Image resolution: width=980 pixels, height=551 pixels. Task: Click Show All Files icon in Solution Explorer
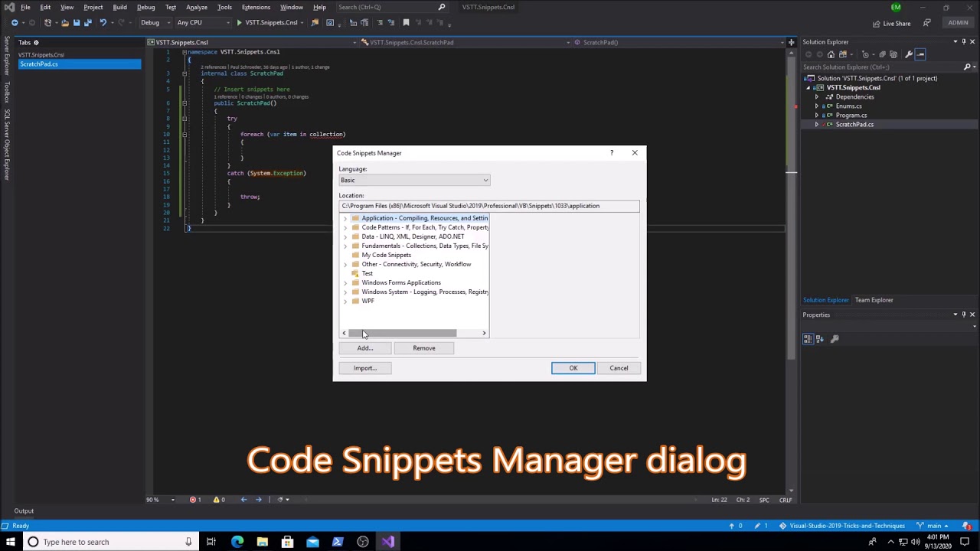(x=894, y=54)
